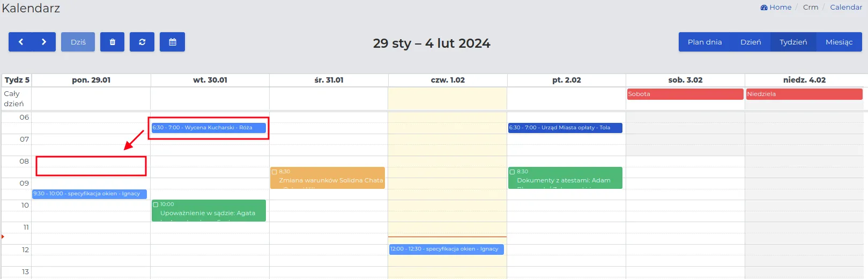Screen dimensions: 868x279
Task: Click the trash delete icon button
Action: (113, 42)
